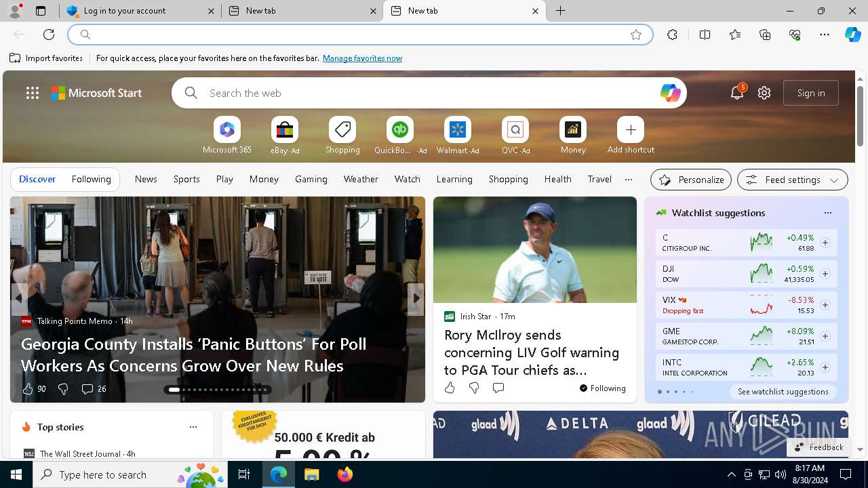Expand Feed settings dropdown
868x488 pixels.
tap(792, 180)
